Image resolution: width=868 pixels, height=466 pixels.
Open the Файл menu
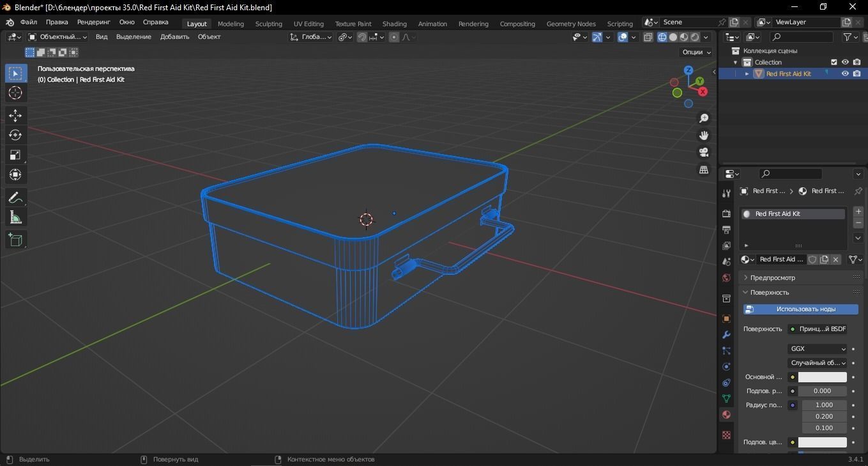pos(29,22)
